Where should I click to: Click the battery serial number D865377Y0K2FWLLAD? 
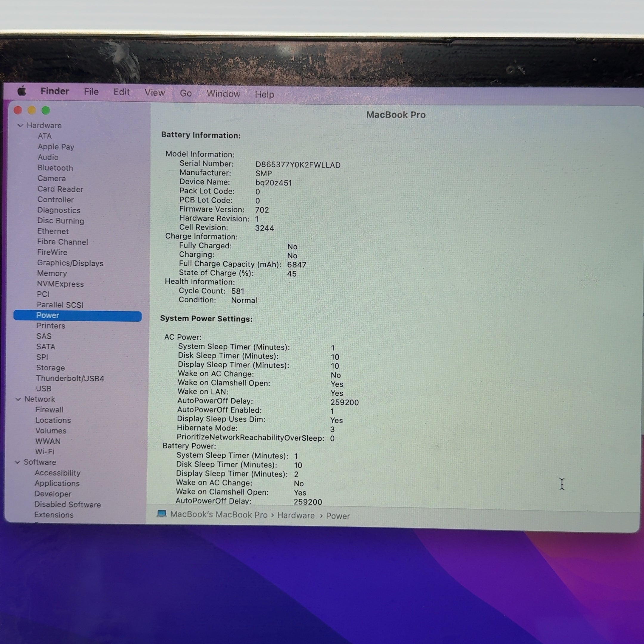[x=298, y=165]
